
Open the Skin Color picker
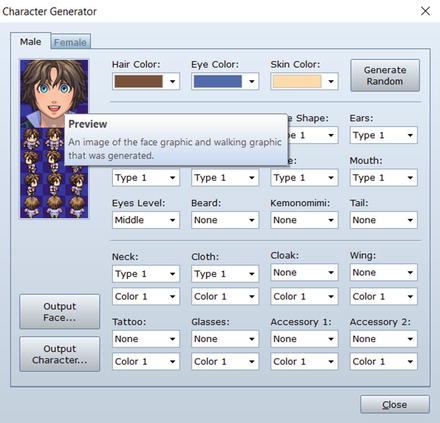point(304,81)
